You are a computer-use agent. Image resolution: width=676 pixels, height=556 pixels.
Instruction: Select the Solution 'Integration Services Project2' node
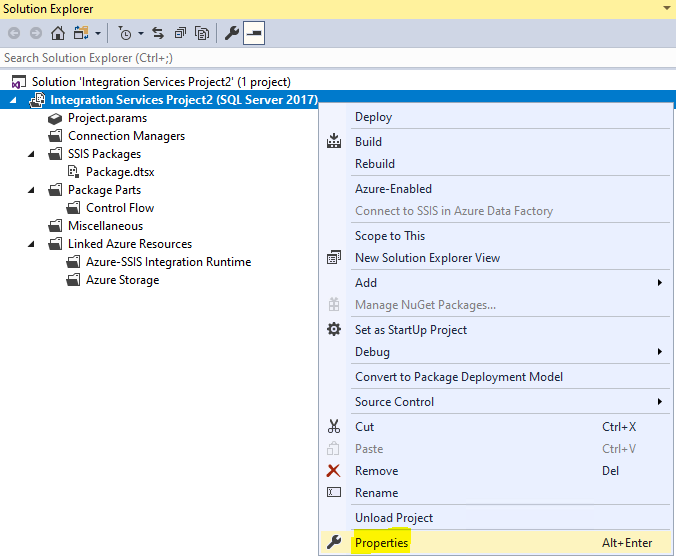click(x=161, y=82)
